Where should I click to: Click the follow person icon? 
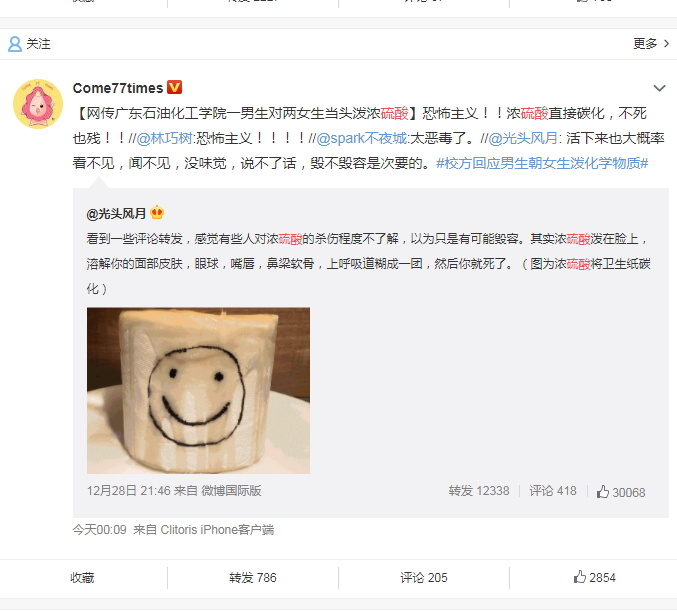15,44
